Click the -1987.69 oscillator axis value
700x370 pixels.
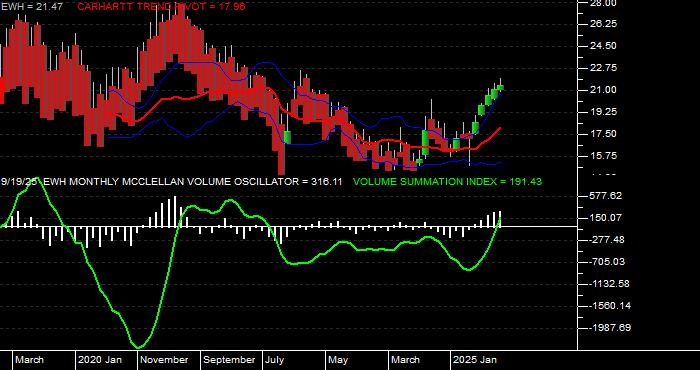point(609,328)
